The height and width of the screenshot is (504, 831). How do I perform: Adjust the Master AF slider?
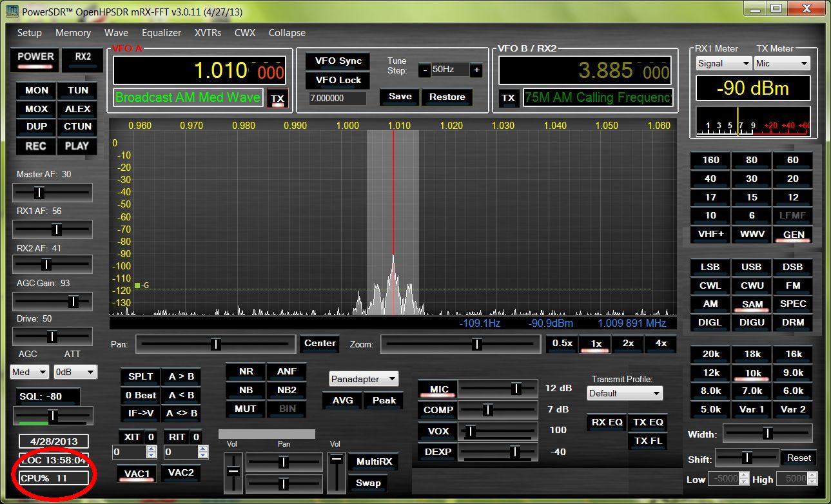[39, 192]
